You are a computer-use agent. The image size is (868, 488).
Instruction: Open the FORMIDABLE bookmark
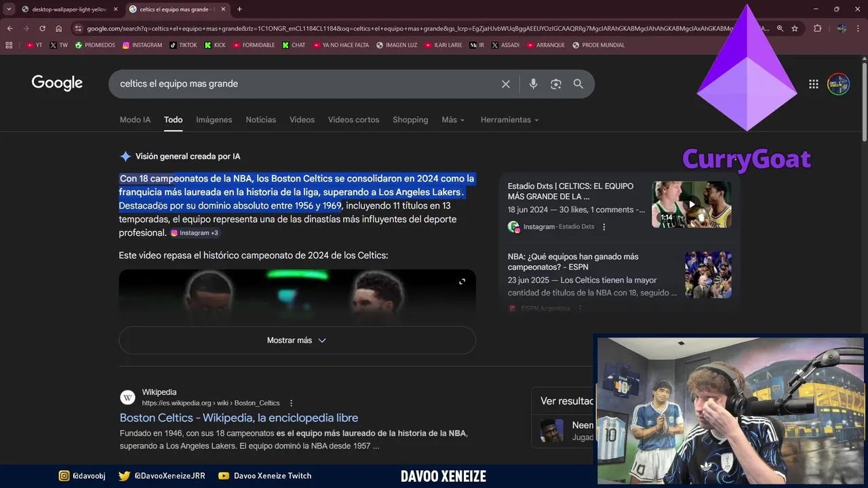tap(254, 45)
